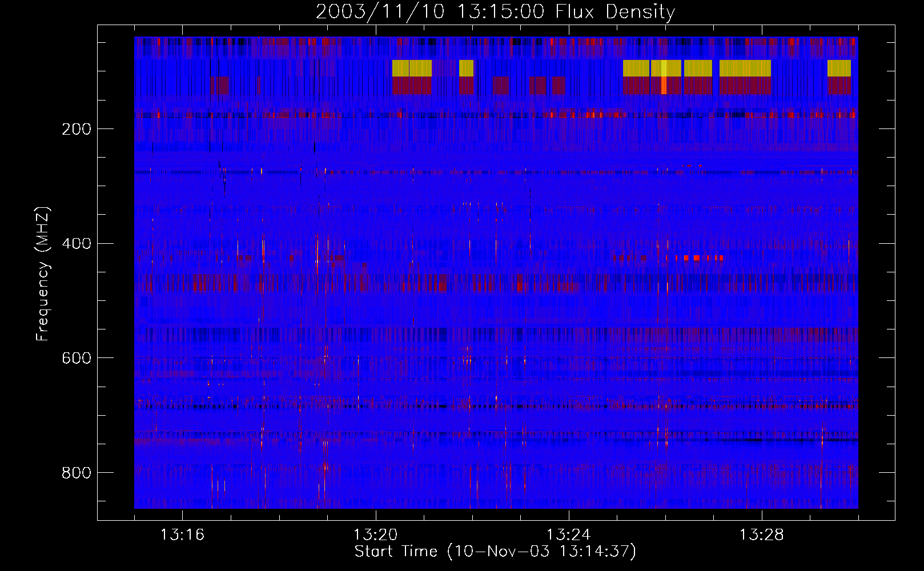
Task: Click the 13:28 time tick label
Action: [761, 534]
